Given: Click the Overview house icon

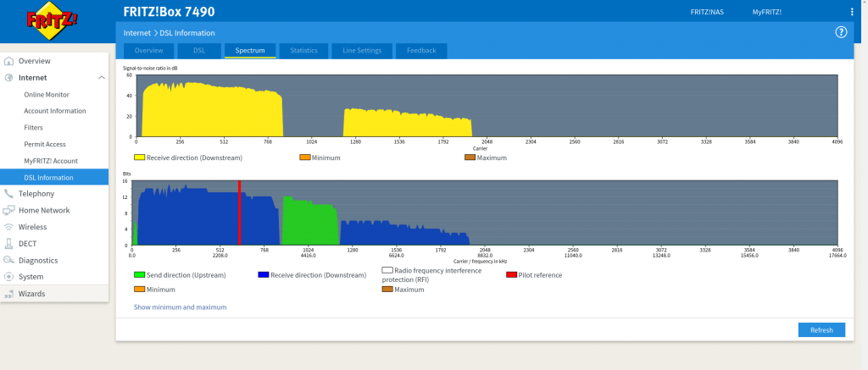Looking at the screenshot, I should click(x=8, y=61).
